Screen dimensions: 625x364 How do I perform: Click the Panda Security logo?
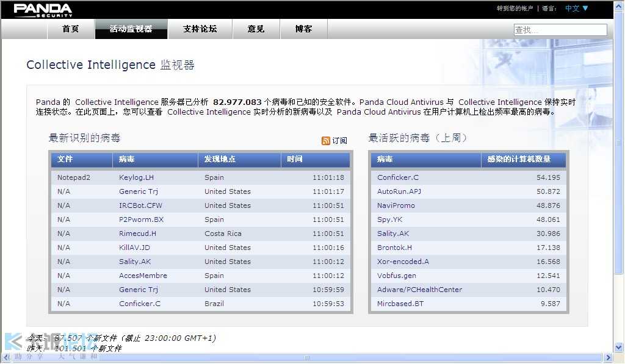coord(43,10)
